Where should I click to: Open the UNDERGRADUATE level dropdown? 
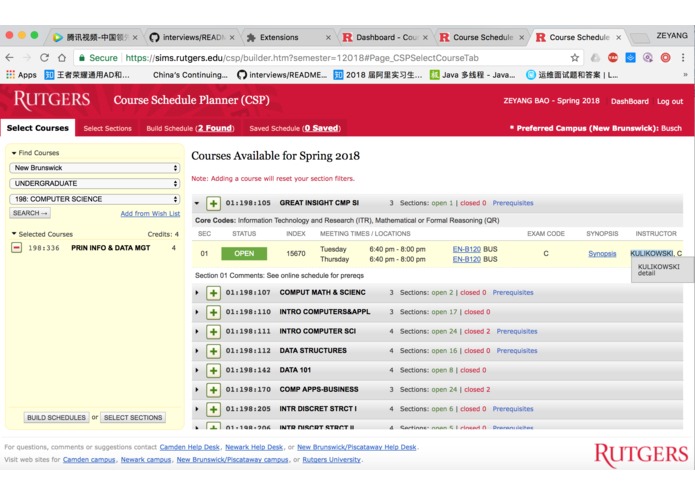point(94,183)
